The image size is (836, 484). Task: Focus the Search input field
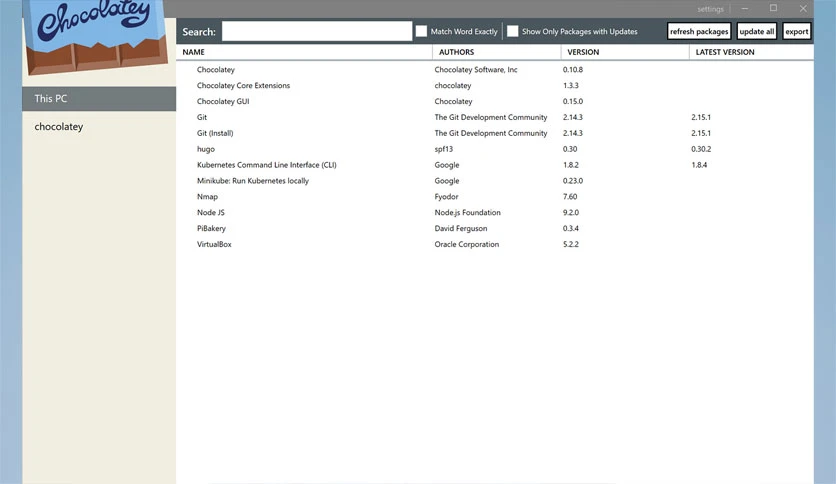click(x=317, y=31)
